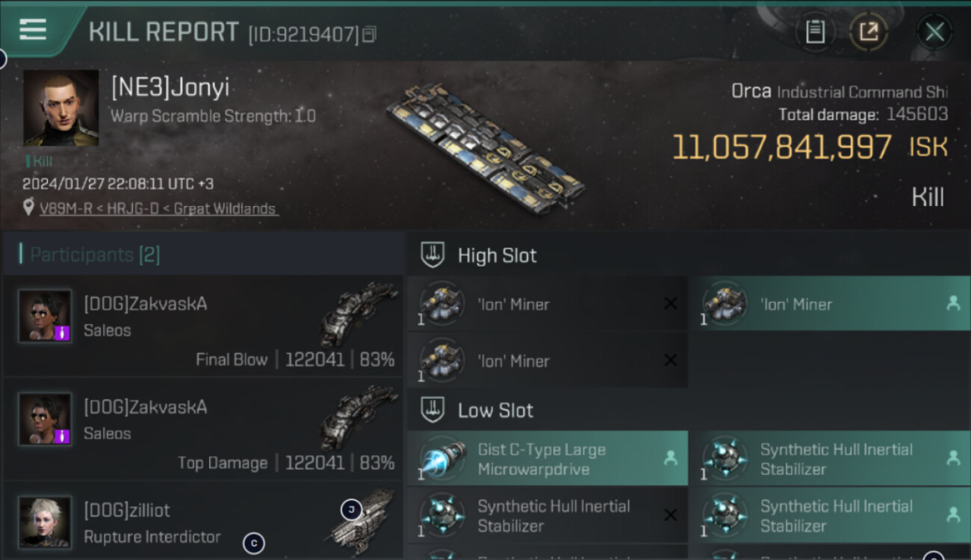Viewport: 971px width, 560px height.
Task: Copy the kill report ID
Action: pyautogui.click(x=369, y=34)
